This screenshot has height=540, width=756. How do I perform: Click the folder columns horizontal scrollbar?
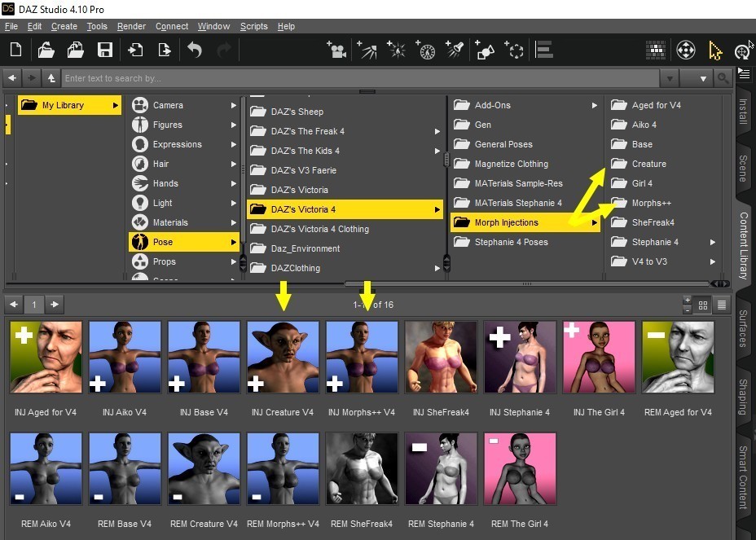coord(527,284)
